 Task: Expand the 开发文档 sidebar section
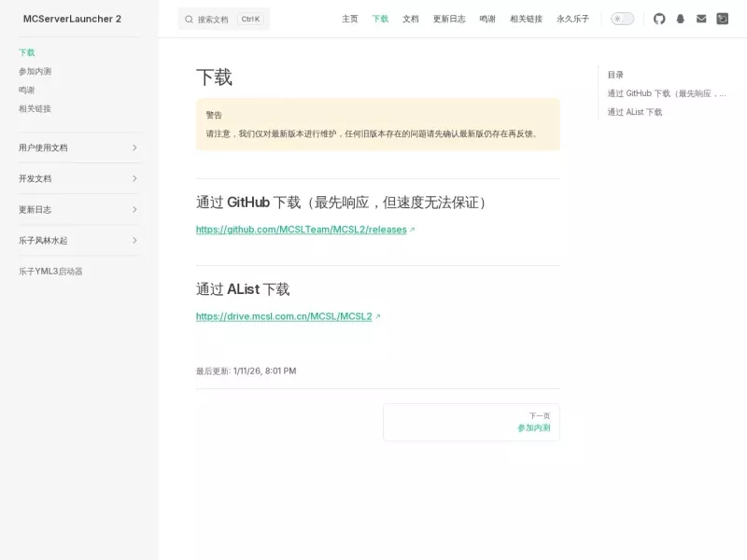[x=78, y=178]
